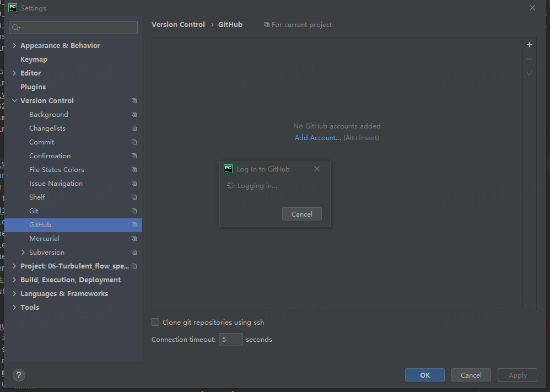Click OK to confirm settings
Viewport: 550px width, 392px height.
tap(425, 375)
